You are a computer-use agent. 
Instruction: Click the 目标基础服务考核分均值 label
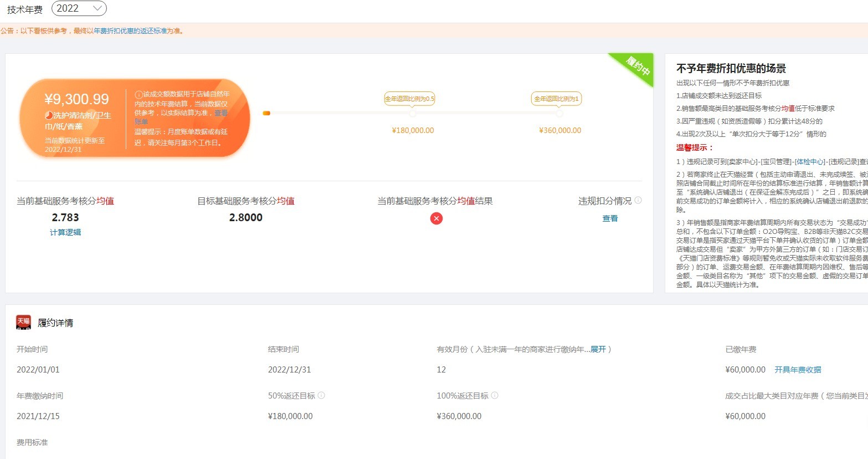pyautogui.click(x=246, y=201)
